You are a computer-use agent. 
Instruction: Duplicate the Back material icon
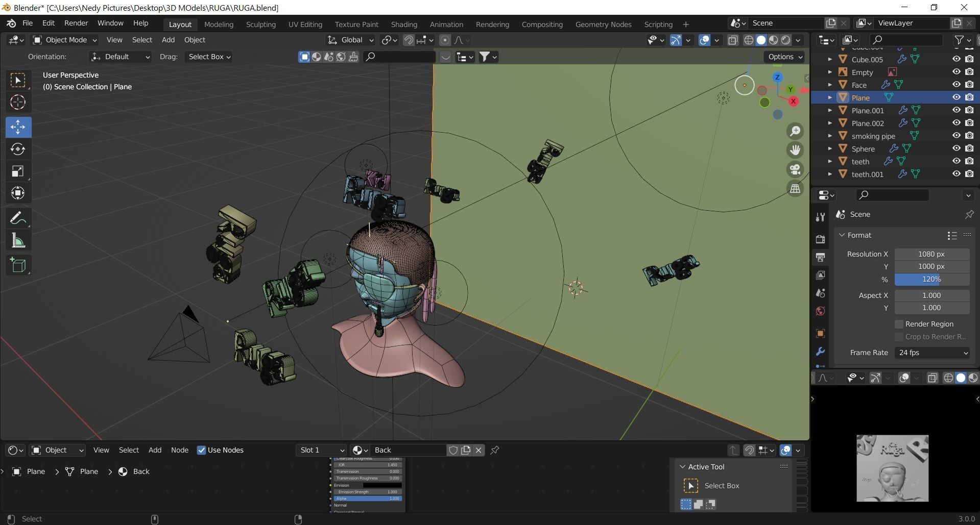(466, 450)
